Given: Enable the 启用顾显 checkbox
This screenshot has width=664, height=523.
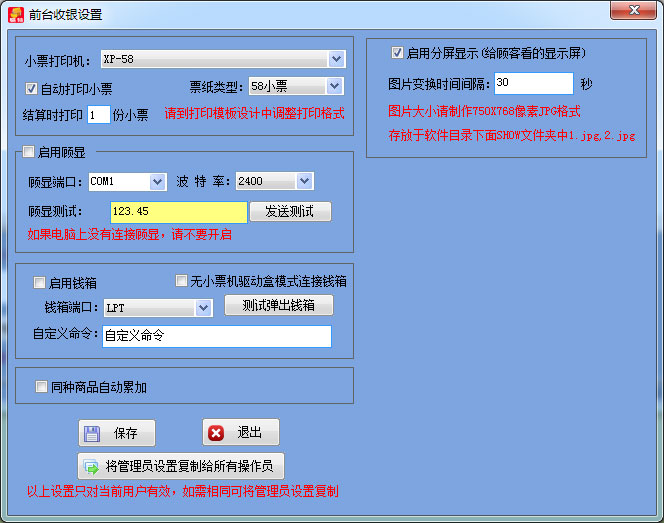Looking at the screenshot, I should point(28,153).
